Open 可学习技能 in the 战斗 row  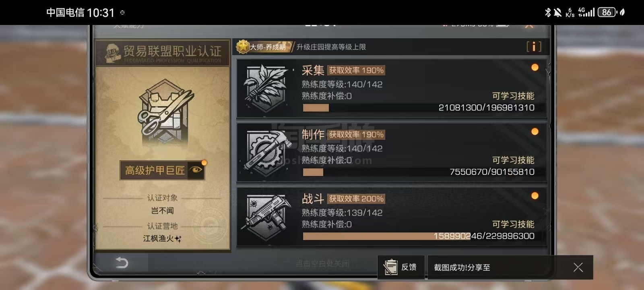[513, 224]
